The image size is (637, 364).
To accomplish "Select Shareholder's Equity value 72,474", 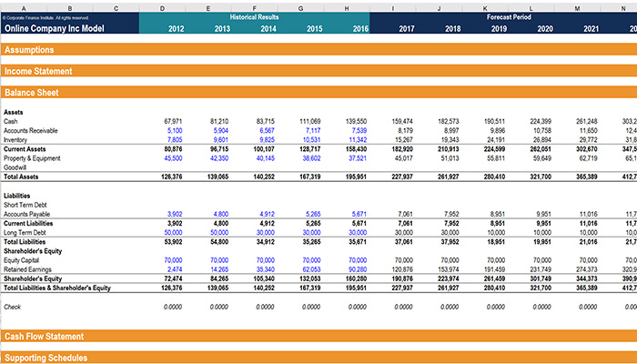I will coord(173,278).
